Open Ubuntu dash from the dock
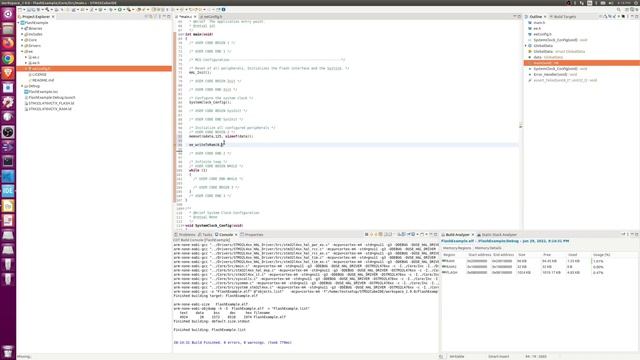 8,14
